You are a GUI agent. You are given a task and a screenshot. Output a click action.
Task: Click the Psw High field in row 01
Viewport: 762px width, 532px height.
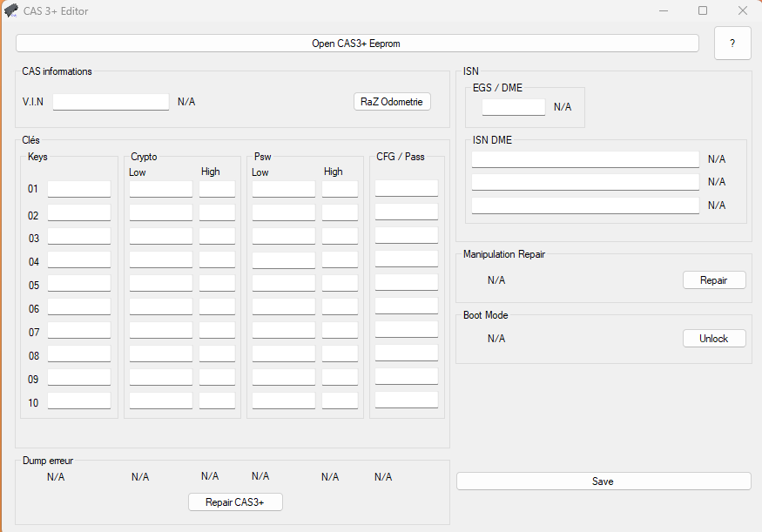pos(341,189)
